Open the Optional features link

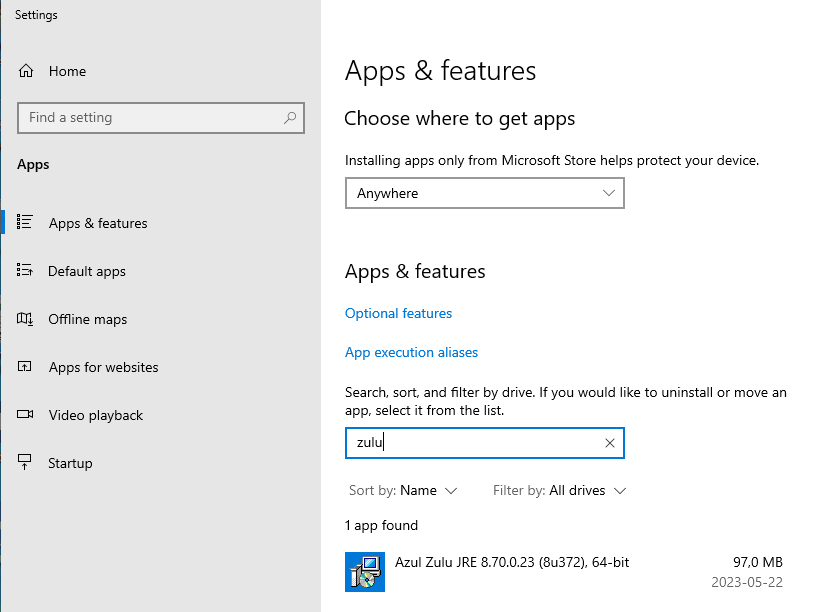pyautogui.click(x=398, y=313)
